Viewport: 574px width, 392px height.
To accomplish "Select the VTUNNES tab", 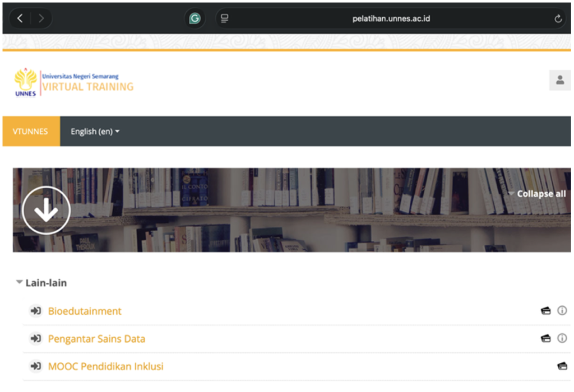I will pyautogui.click(x=31, y=132).
